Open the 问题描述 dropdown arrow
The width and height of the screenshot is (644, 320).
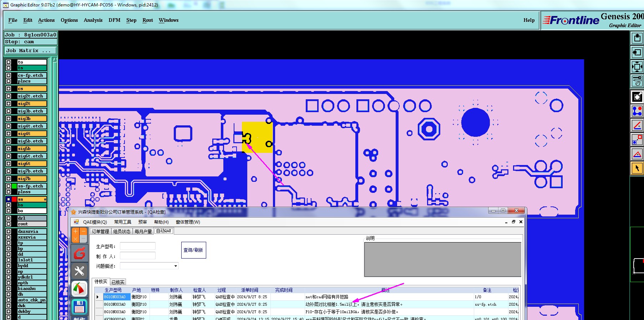point(176,266)
